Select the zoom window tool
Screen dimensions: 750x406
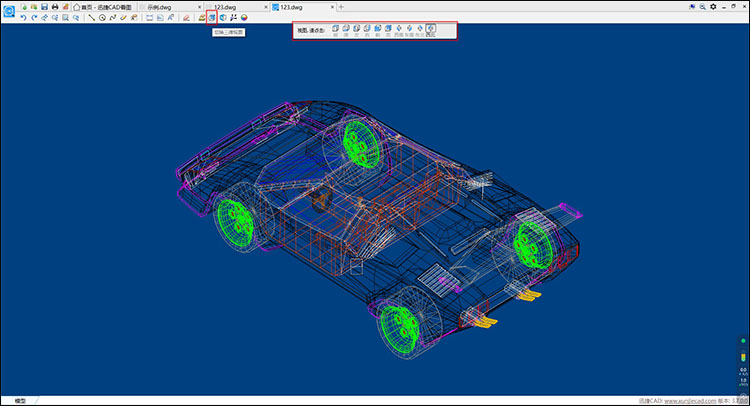click(x=55, y=18)
